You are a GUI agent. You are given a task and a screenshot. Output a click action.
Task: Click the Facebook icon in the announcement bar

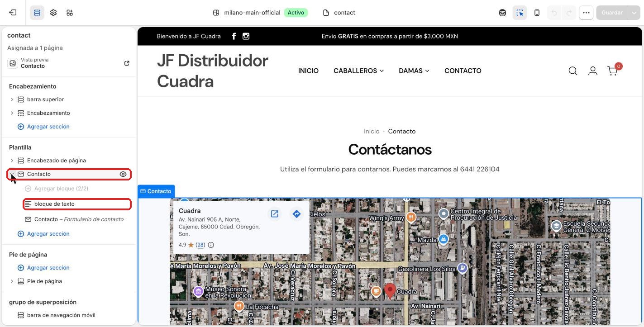point(234,36)
